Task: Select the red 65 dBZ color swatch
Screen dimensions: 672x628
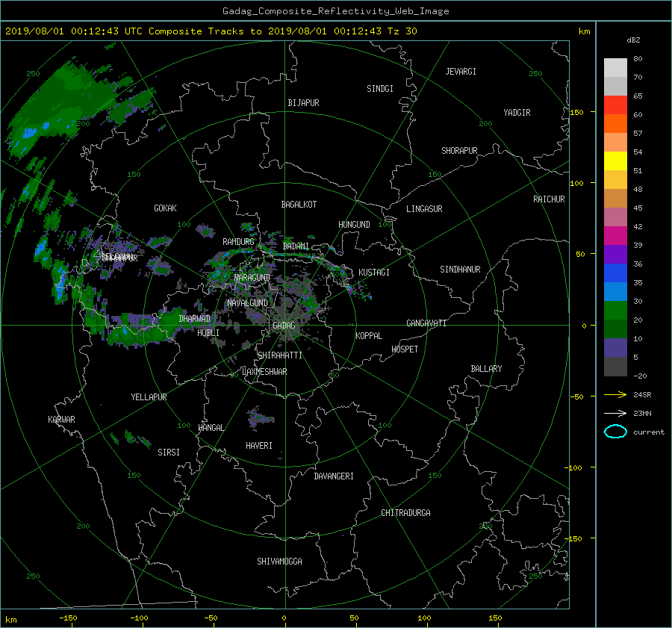Action: 615,105
